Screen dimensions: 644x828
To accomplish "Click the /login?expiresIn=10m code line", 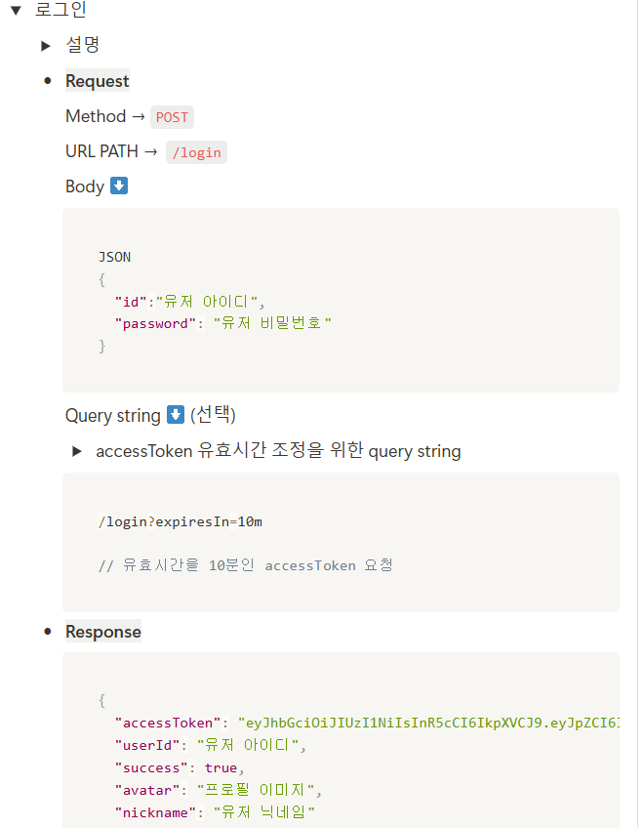I will [x=180, y=521].
